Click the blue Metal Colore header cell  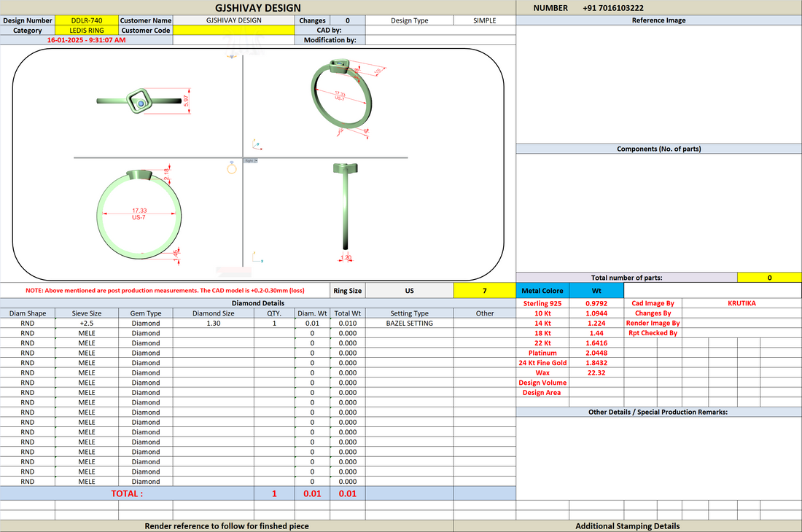pos(542,290)
